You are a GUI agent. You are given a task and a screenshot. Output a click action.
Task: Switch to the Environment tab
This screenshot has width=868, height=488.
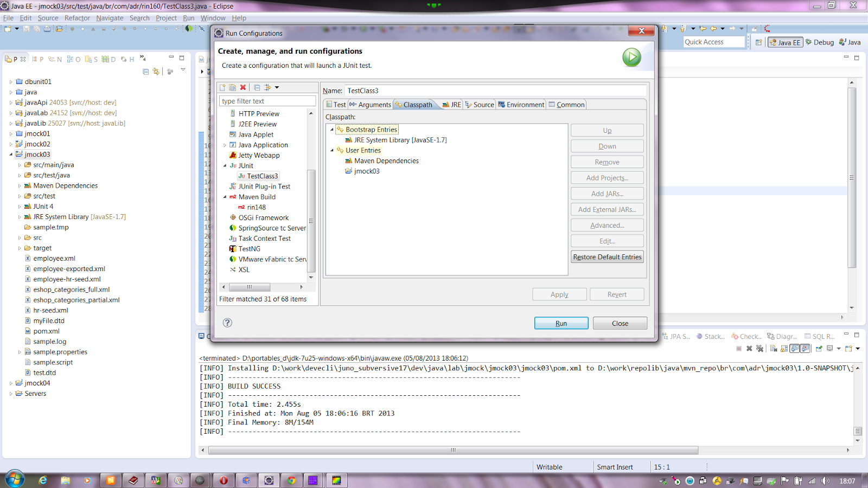click(x=521, y=105)
